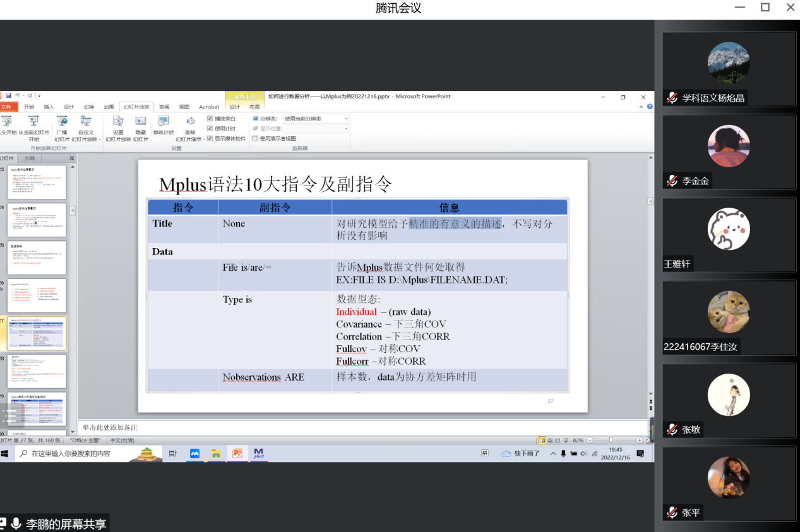Switch to the 切换 transitions tab
The width and height of the screenshot is (800, 532).
tap(89, 107)
